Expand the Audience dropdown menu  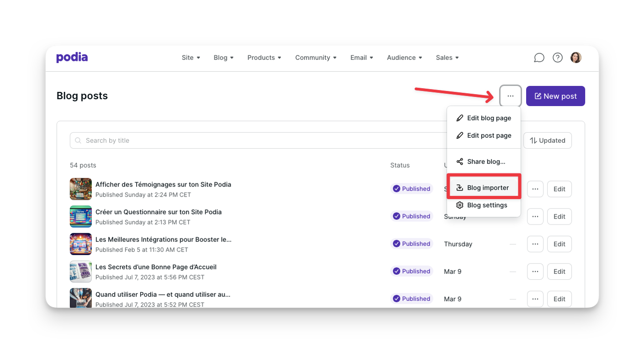(x=404, y=58)
